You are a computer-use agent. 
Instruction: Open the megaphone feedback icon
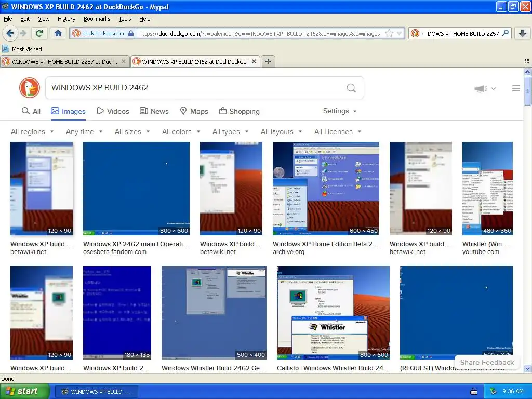point(481,88)
